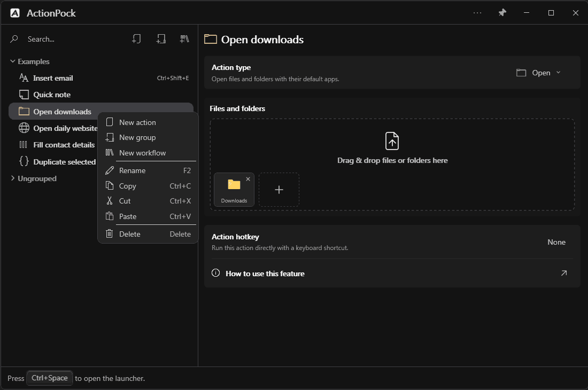Open the Downloads folder thumbnail
This screenshot has height=390, width=588.
pos(234,190)
